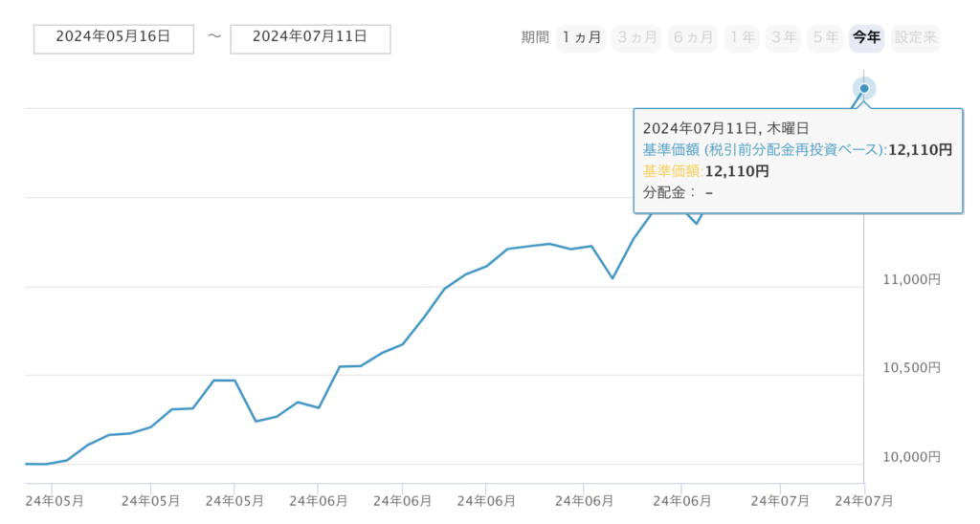Switch the period to 3ヵ月

click(636, 37)
